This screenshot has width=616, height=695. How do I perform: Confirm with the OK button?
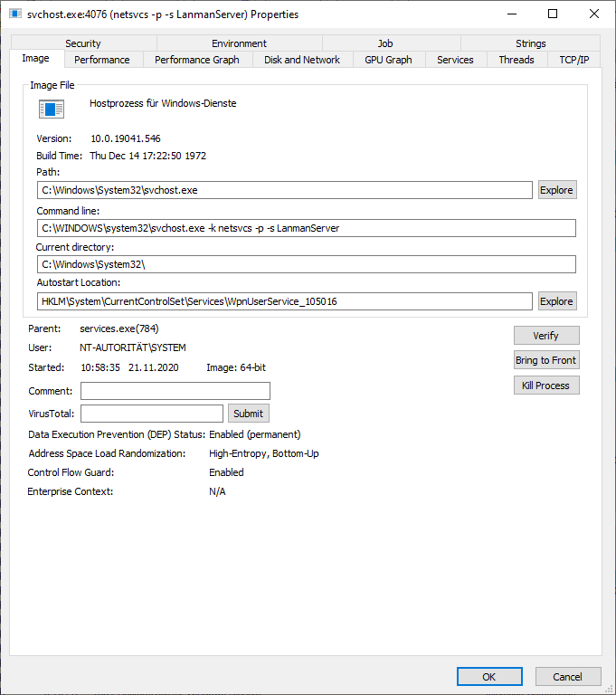489,677
